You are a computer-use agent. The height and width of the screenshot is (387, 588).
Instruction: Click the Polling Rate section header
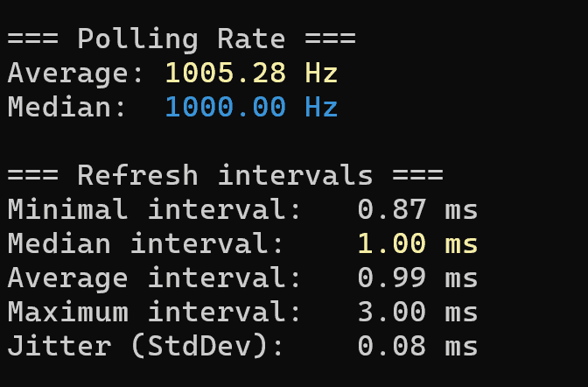pos(181,39)
